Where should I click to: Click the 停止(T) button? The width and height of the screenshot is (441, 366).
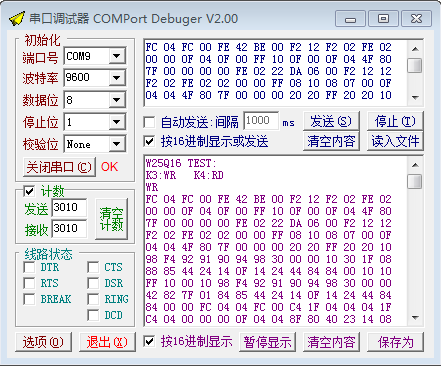(x=395, y=122)
